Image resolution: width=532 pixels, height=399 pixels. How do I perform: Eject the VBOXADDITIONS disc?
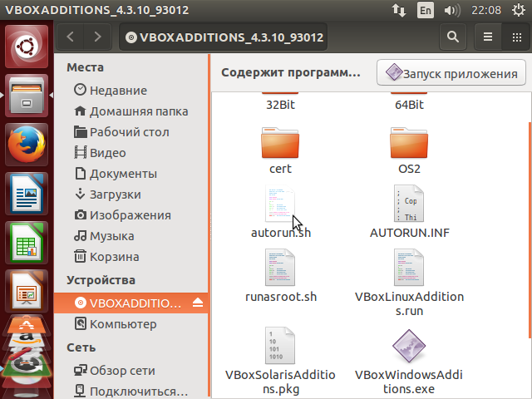click(198, 303)
